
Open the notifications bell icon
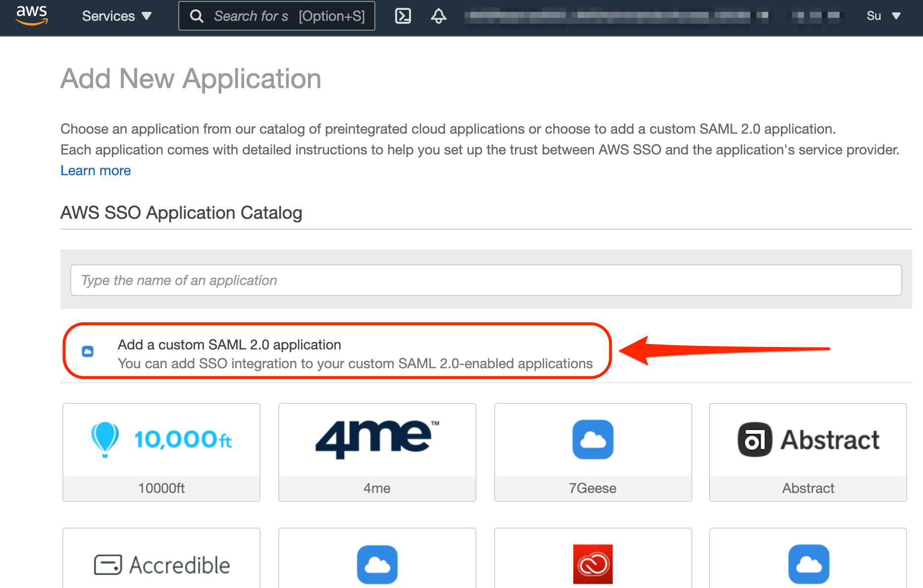pyautogui.click(x=439, y=16)
